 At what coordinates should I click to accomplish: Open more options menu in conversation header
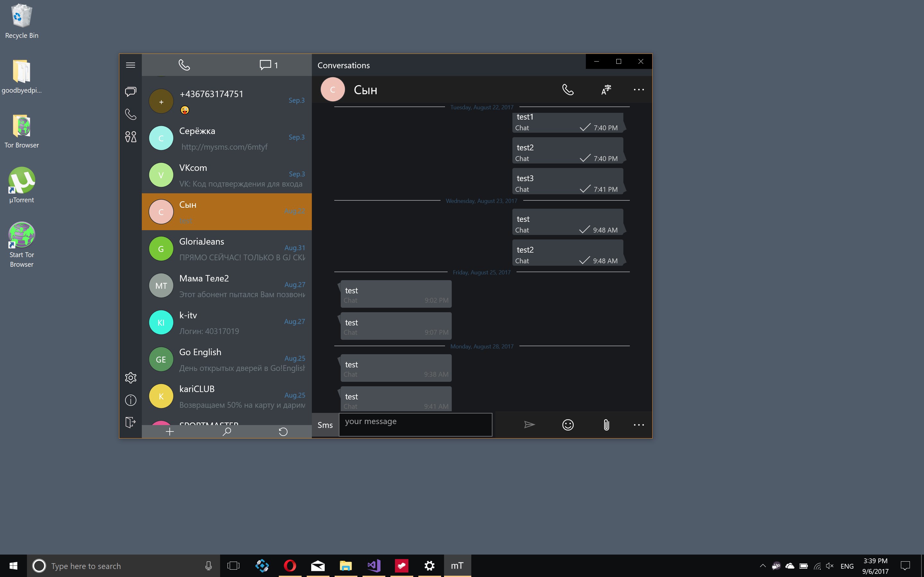[639, 89]
